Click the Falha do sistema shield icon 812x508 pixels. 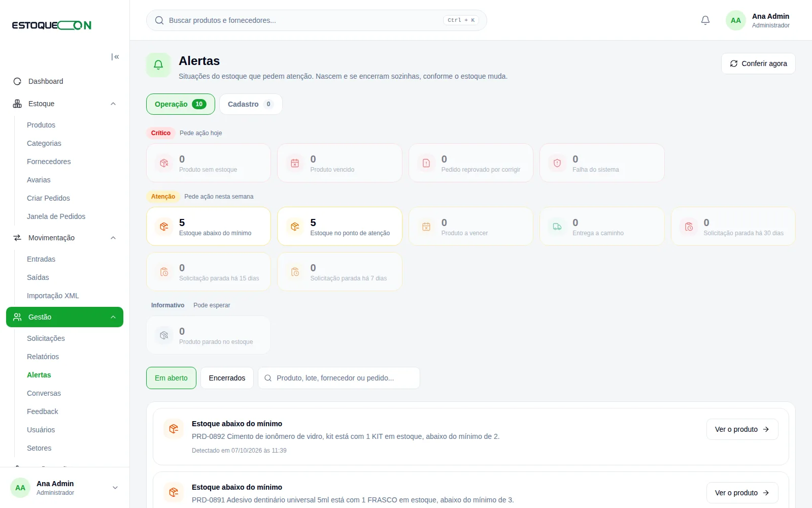click(557, 163)
